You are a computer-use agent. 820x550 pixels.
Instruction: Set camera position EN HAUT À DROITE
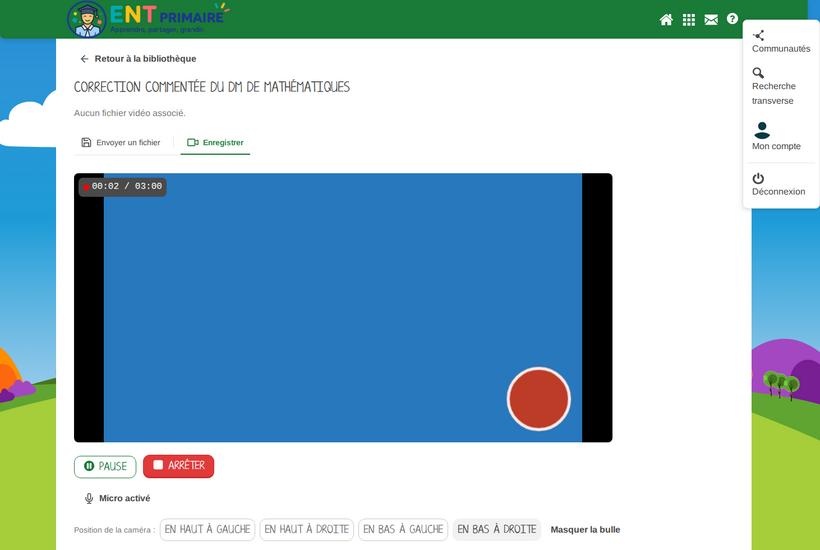(306, 529)
